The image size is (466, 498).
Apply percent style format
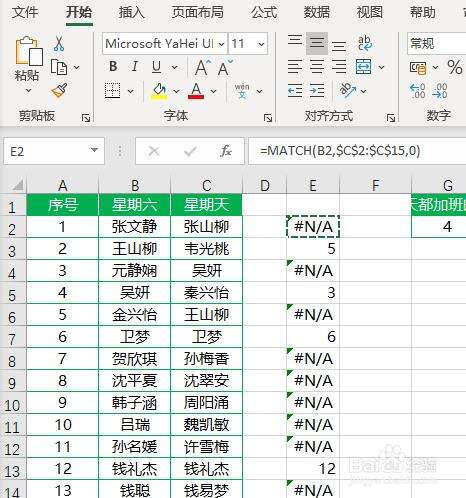[x=455, y=67]
